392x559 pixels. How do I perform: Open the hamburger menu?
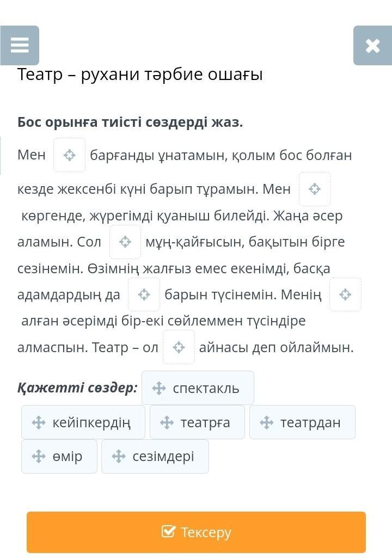click(20, 45)
